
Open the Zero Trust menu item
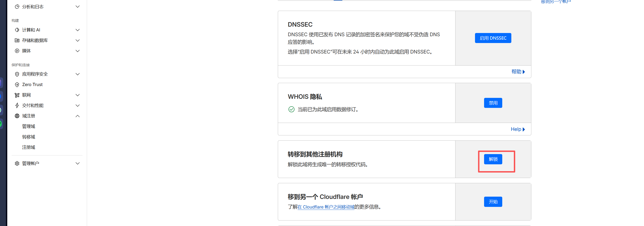32,85
